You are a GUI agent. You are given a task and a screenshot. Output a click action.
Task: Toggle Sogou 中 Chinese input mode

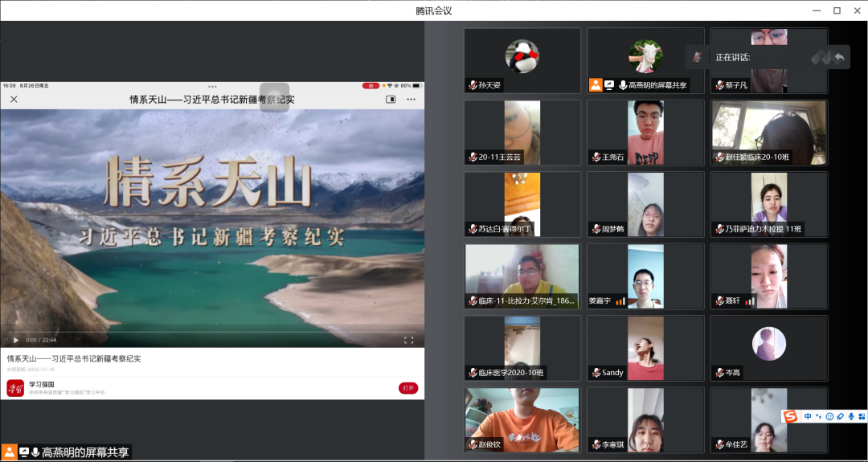click(x=808, y=416)
